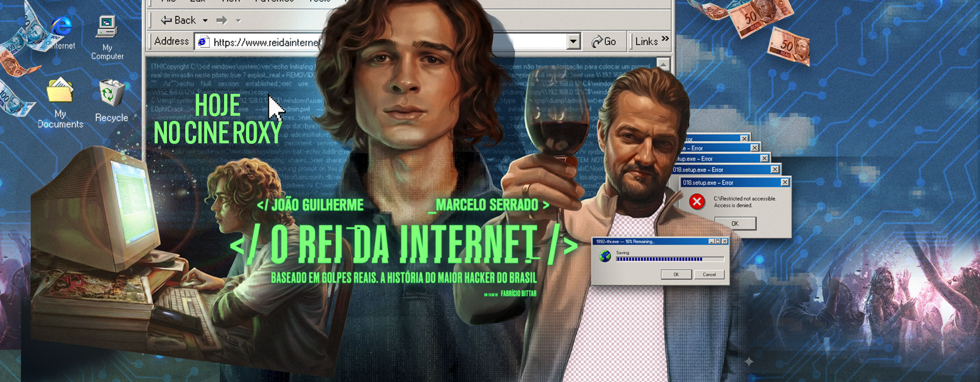This screenshot has height=382, width=980.
Task: Click Cancel in the Saving dialog
Action: (x=709, y=274)
